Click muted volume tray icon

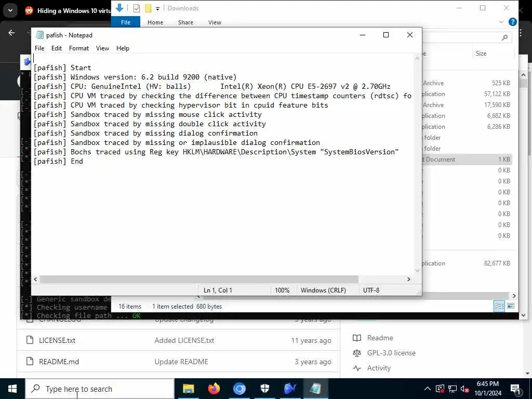coord(465,389)
